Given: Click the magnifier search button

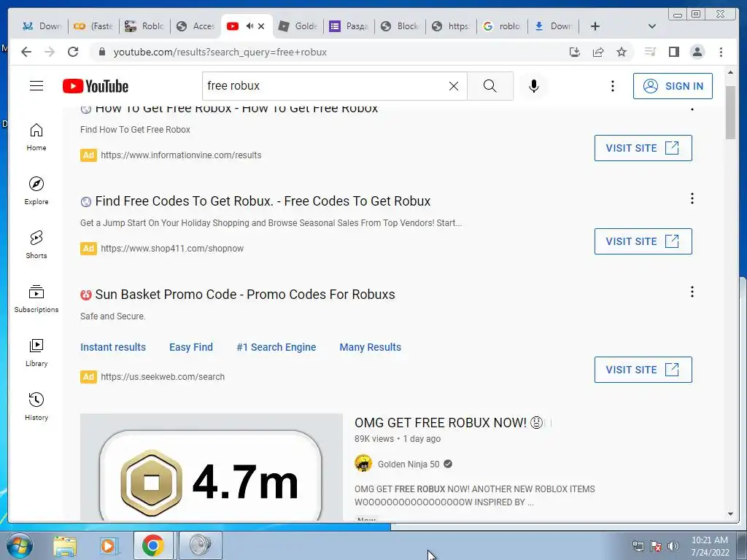Looking at the screenshot, I should point(489,86).
